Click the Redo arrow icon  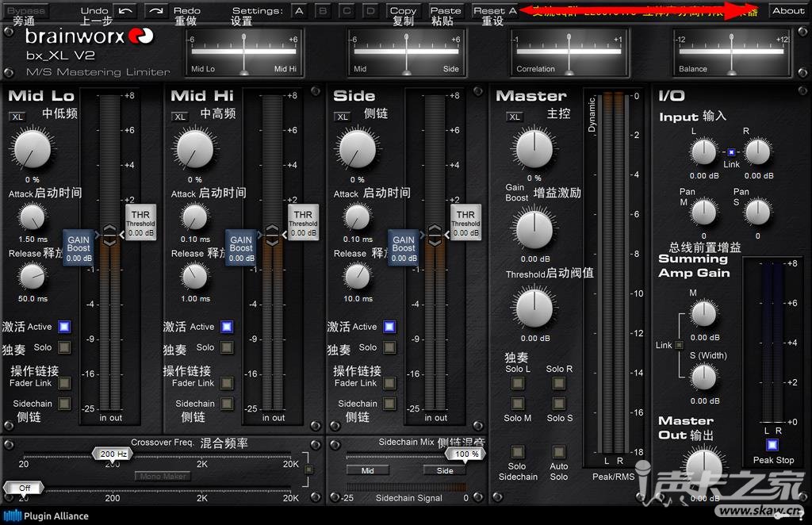(156, 10)
